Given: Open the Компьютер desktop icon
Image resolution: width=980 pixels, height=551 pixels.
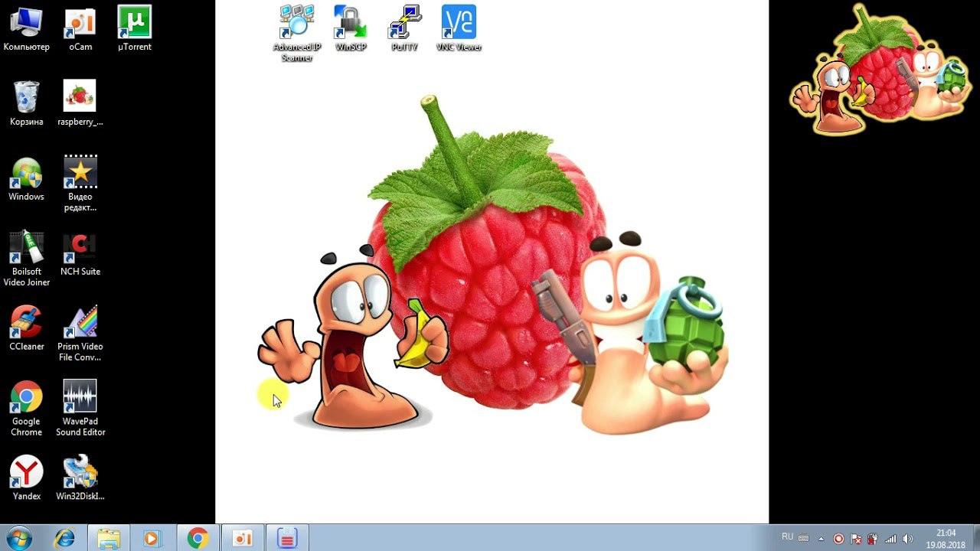Looking at the screenshot, I should (x=26, y=29).
